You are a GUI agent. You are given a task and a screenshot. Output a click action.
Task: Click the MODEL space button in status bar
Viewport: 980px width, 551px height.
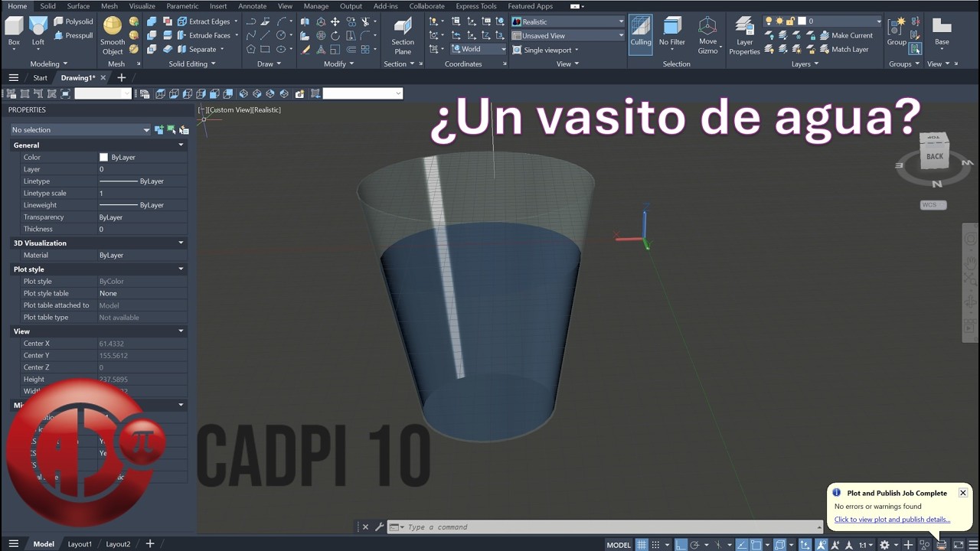click(619, 545)
